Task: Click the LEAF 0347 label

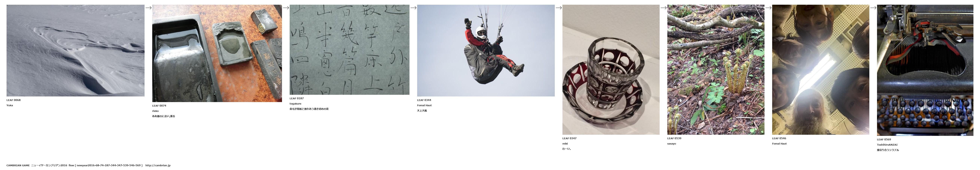Action: click(569, 138)
